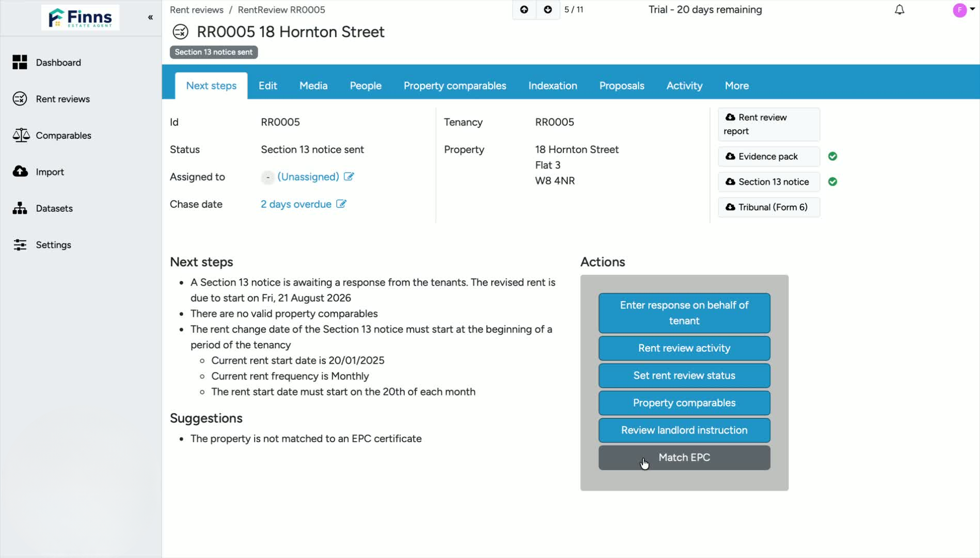Switch to the Property comparables tab
The height and width of the screenshot is (558, 980).
tap(454, 86)
